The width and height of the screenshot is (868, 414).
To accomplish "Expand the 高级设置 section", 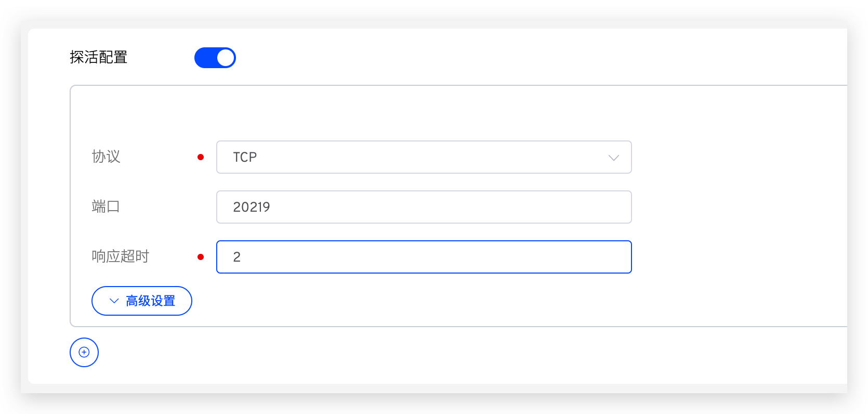I will click(142, 301).
